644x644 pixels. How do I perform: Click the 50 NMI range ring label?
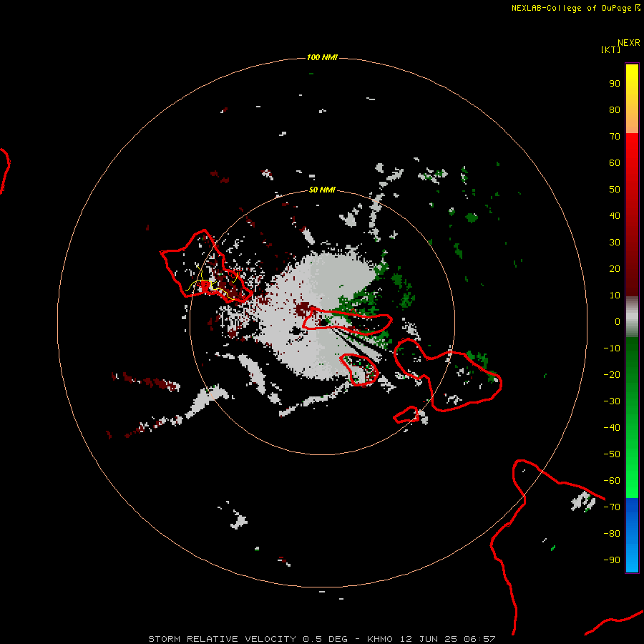(x=322, y=190)
